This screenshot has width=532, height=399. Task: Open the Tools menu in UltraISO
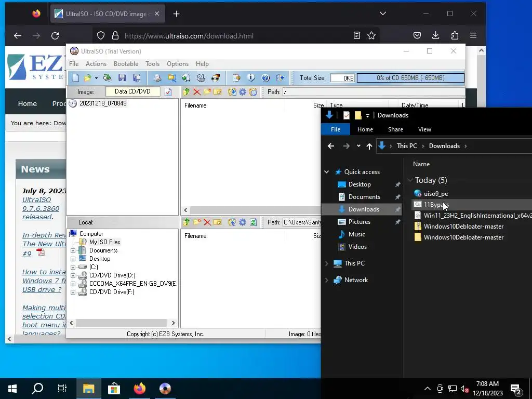tap(152, 64)
